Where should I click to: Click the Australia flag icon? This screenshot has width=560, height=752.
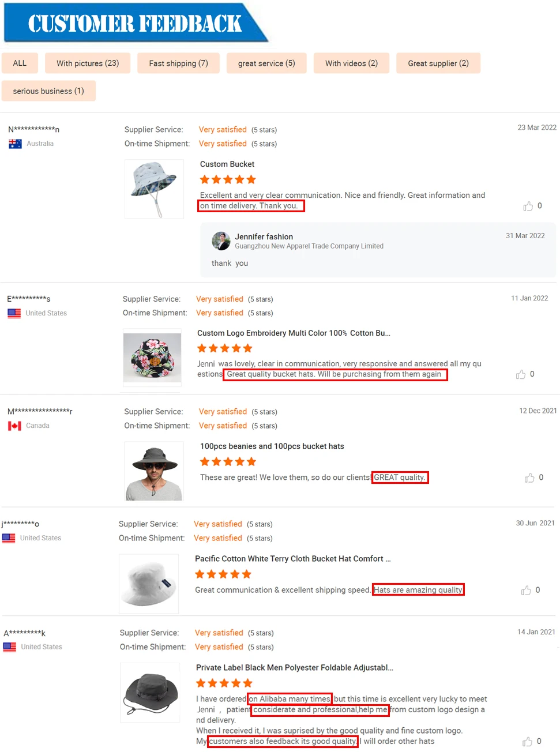[x=15, y=144]
